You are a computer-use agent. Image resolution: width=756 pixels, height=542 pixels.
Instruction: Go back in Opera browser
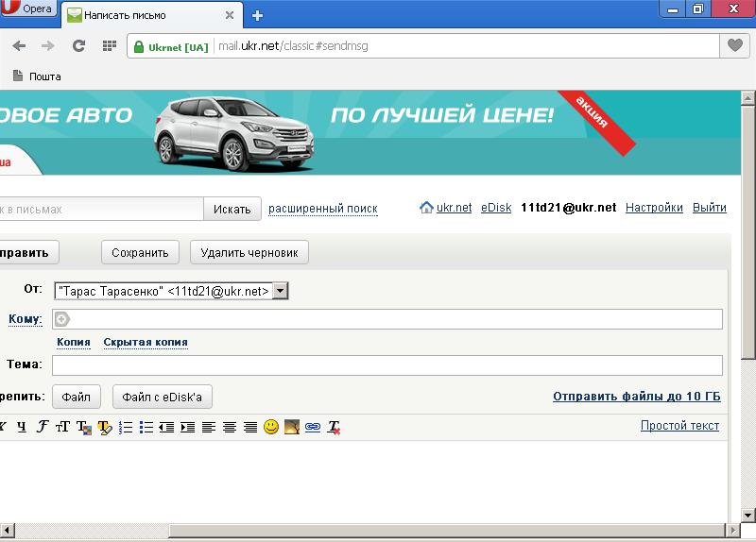[19, 46]
